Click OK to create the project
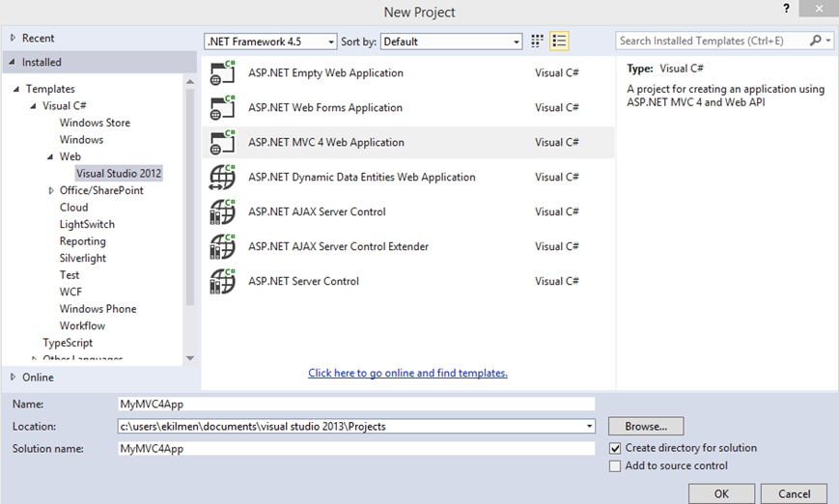The height and width of the screenshot is (504, 839). coord(721,493)
